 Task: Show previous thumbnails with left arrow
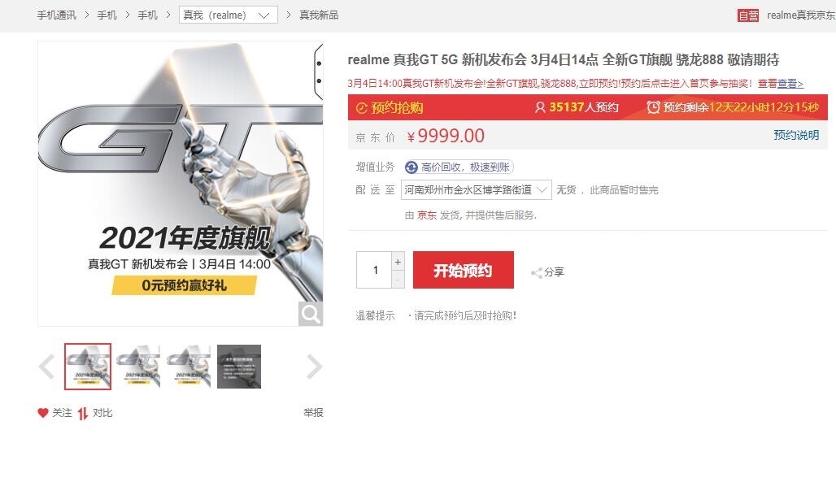pyautogui.click(x=47, y=367)
